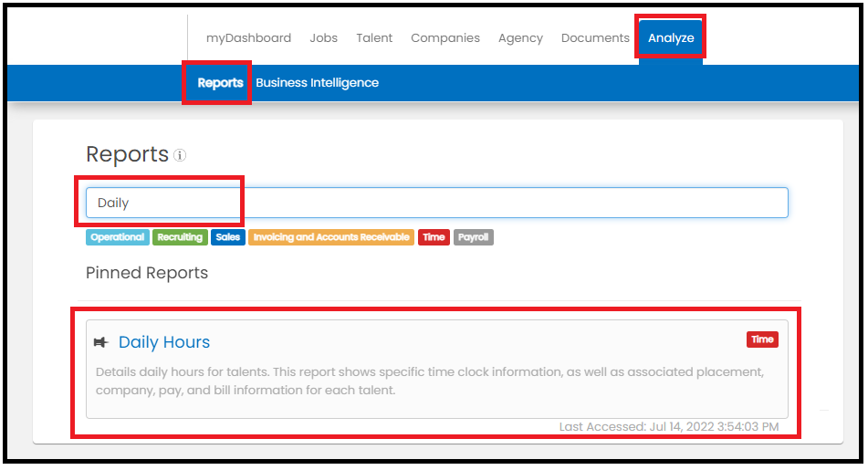This screenshot has width=868, height=470.
Task: Click the info icon beside Reports heading
Action: (180, 155)
